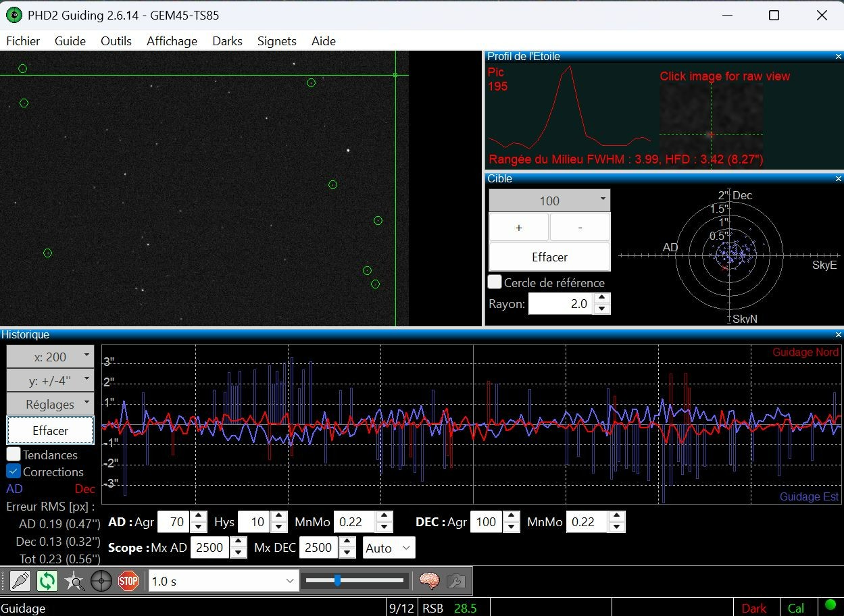Viewport: 844px width, 616px height.
Task: Close the Profil de l'Etoile panel
Action: (x=839, y=57)
